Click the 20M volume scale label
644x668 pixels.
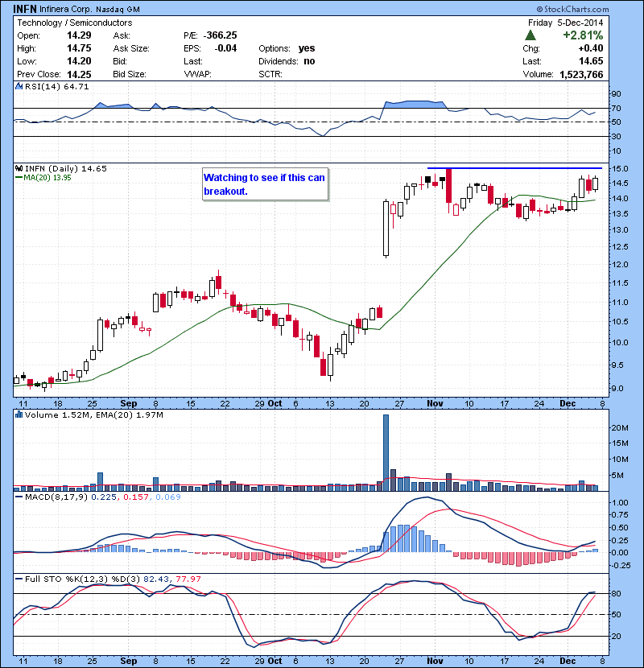coord(620,427)
